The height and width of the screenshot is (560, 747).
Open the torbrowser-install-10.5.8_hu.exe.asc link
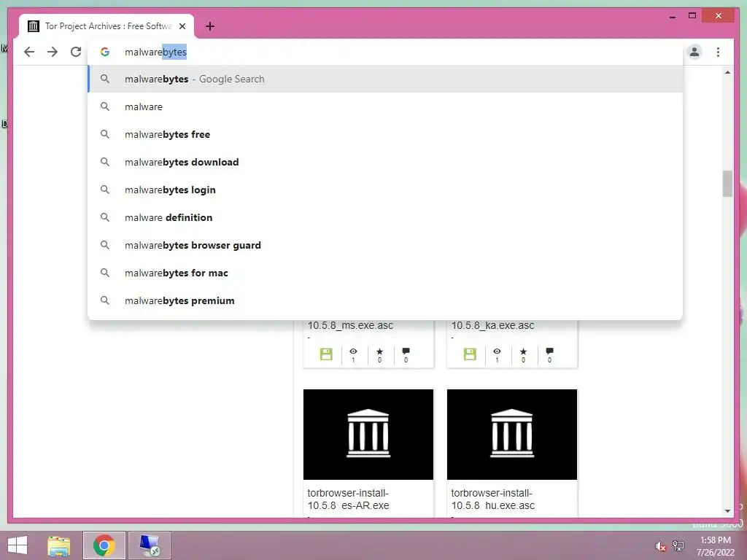[x=493, y=499]
